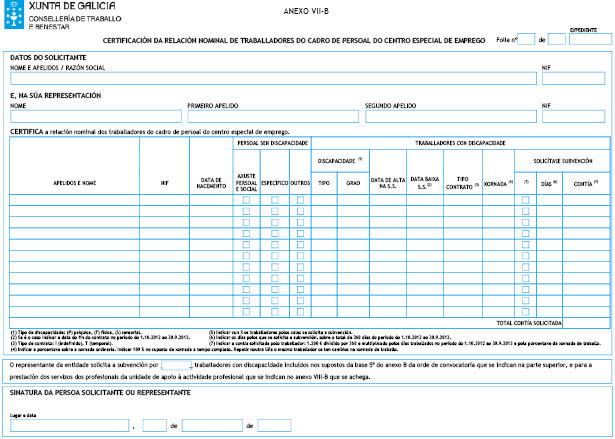Click the year field after the last 'de'
This screenshot has height=439, width=615.
click(274, 427)
